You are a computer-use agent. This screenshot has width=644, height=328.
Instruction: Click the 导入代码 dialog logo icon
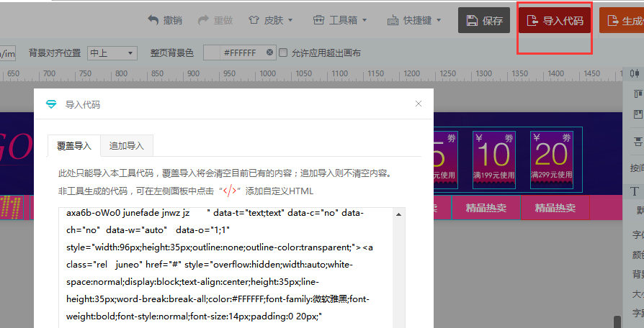51,104
